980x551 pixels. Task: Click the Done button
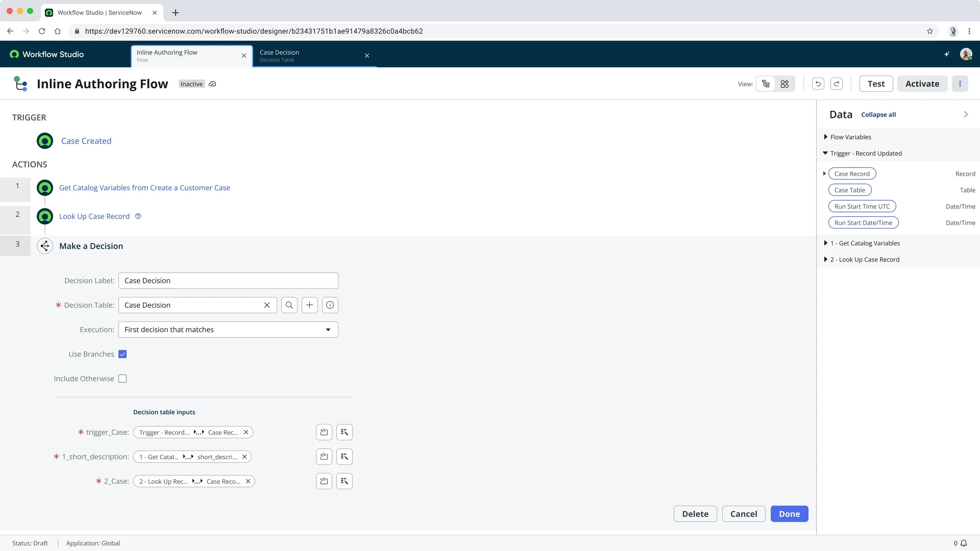[x=789, y=514]
